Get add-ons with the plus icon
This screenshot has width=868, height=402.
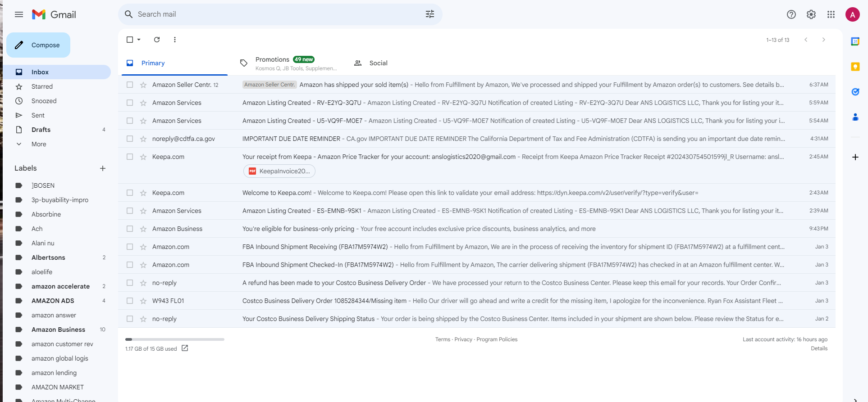point(855,157)
